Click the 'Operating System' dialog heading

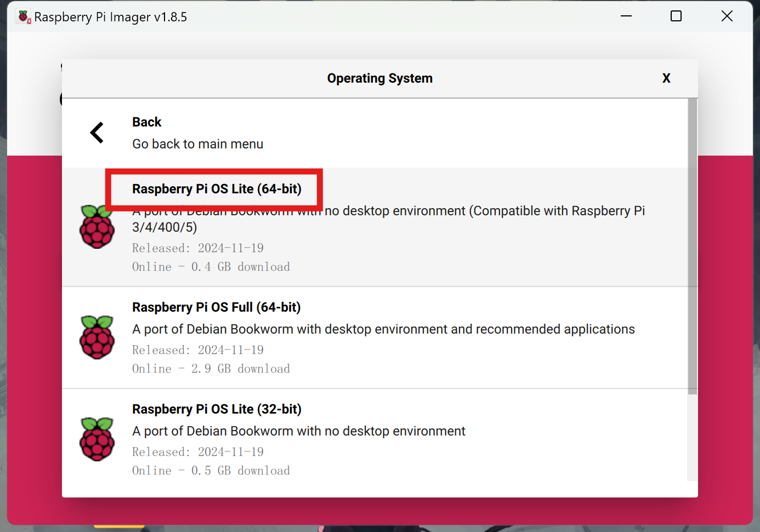point(380,78)
